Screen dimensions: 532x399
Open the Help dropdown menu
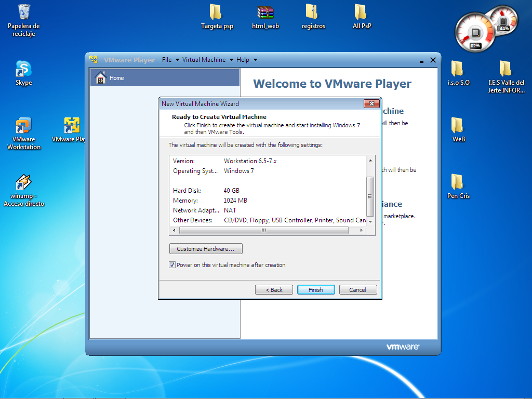click(x=246, y=60)
